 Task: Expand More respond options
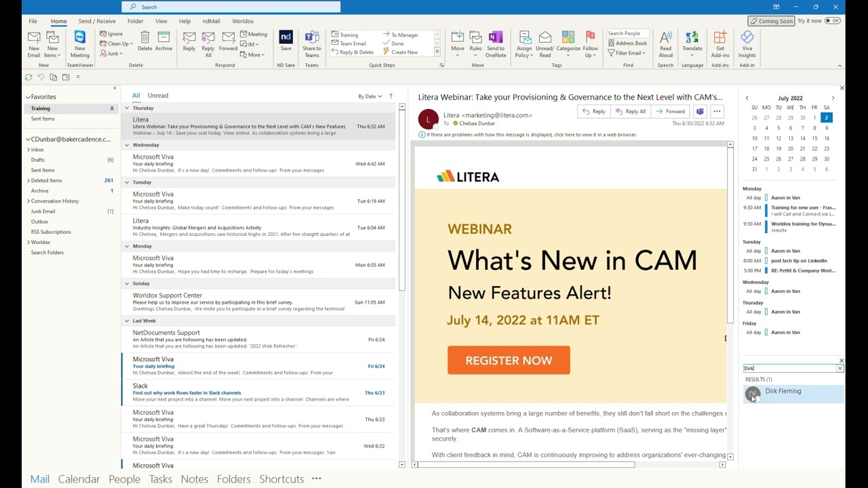253,54
